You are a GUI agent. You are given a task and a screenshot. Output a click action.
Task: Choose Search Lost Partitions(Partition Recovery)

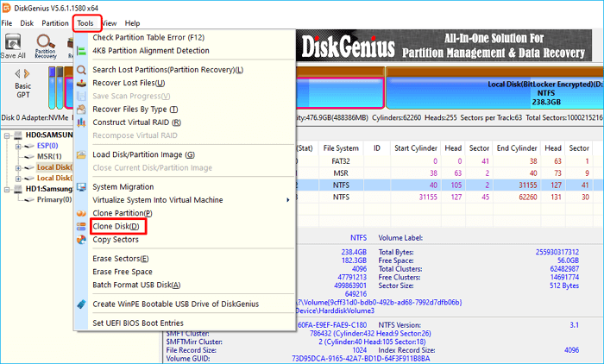click(167, 70)
